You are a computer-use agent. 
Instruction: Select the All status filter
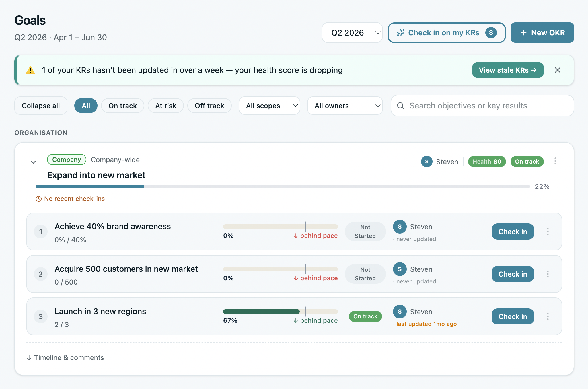tap(86, 106)
